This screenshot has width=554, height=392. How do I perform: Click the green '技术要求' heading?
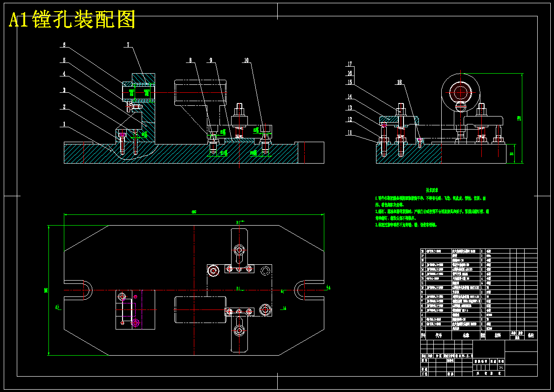coord(432,191)
